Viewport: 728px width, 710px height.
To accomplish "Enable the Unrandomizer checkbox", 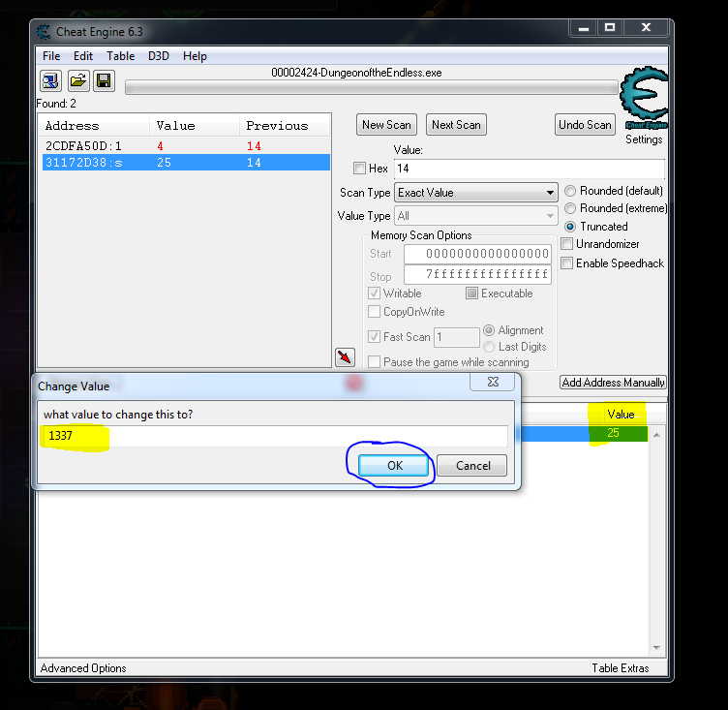I will coord(566,244).
